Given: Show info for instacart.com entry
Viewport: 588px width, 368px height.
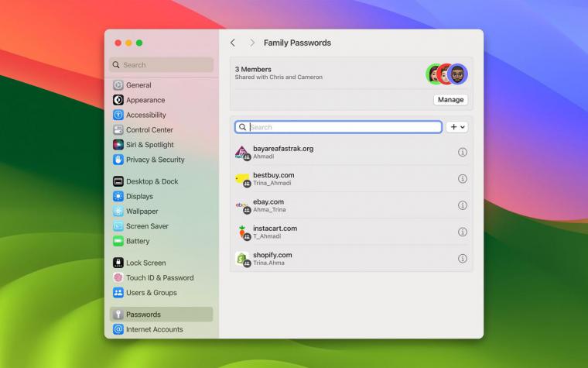Looking at the screenshot, I should [x=463, y=232].
